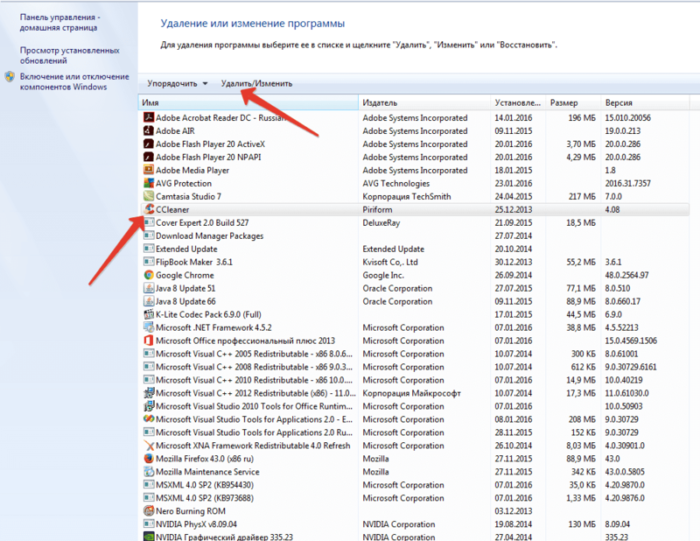This screenshot has width=700, height=541.
Task: Sort by the Размер column header
Action: tap(574, 103)
